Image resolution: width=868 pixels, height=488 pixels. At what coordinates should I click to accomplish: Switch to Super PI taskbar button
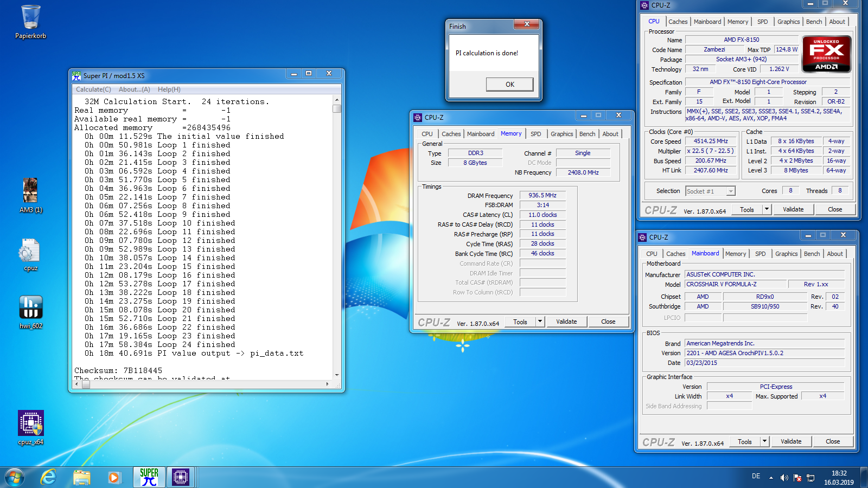(149, 477)
